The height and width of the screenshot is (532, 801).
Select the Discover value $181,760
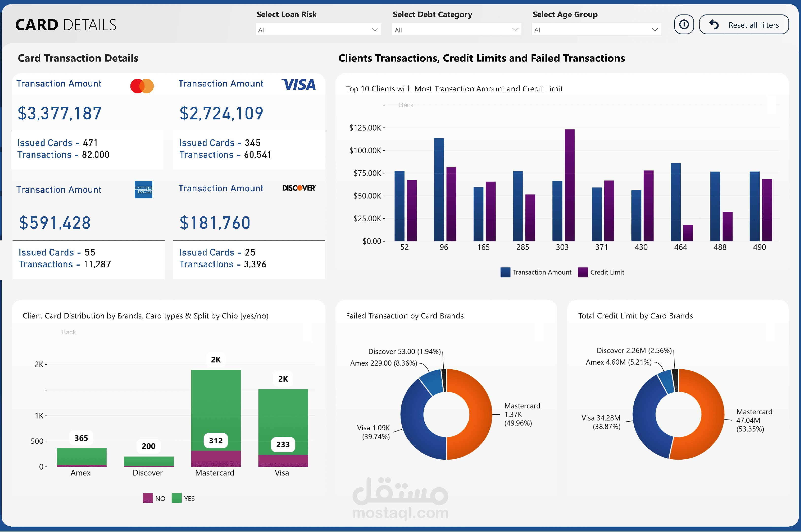point(215,223)
